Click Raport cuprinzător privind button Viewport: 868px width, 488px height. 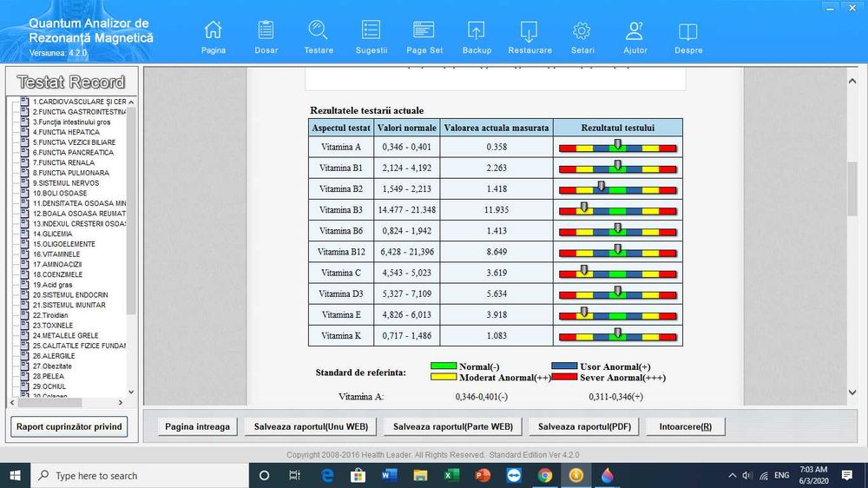coord(69,426)
